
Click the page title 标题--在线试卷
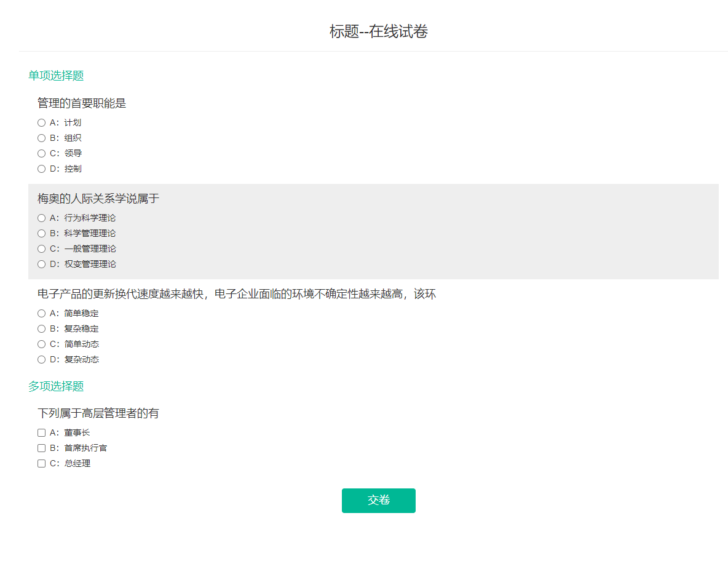(378, 31)
